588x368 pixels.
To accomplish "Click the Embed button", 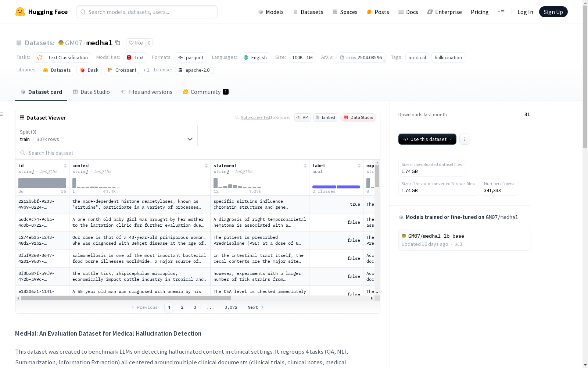I will (325, 117).
